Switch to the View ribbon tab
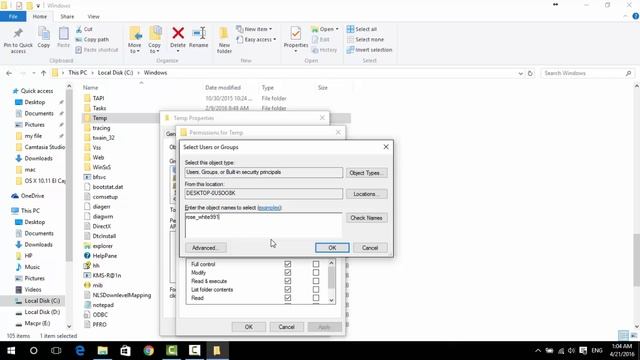 click(93, 16)
